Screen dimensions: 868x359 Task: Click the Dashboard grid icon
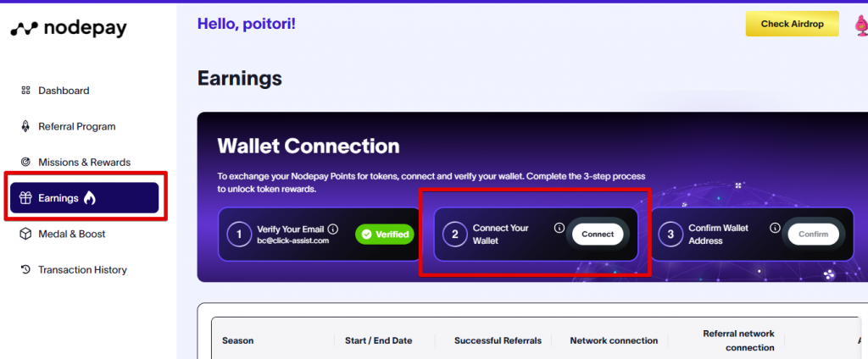(x=25, y=91)
